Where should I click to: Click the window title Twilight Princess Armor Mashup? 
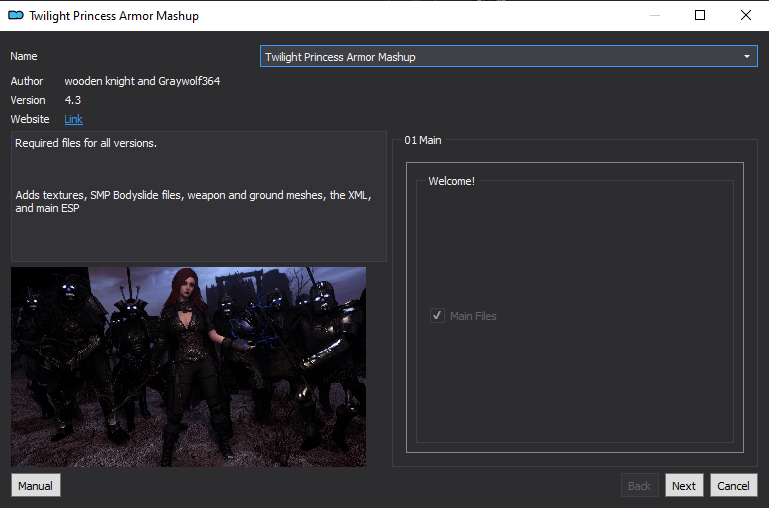pyautogui.click(x=114, y=16)
